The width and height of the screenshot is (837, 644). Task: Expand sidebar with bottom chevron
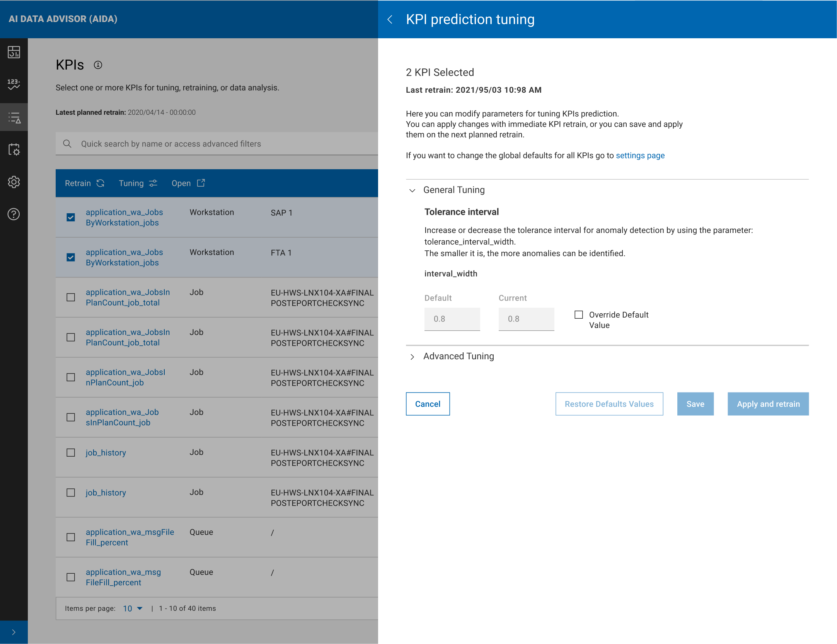14,632
